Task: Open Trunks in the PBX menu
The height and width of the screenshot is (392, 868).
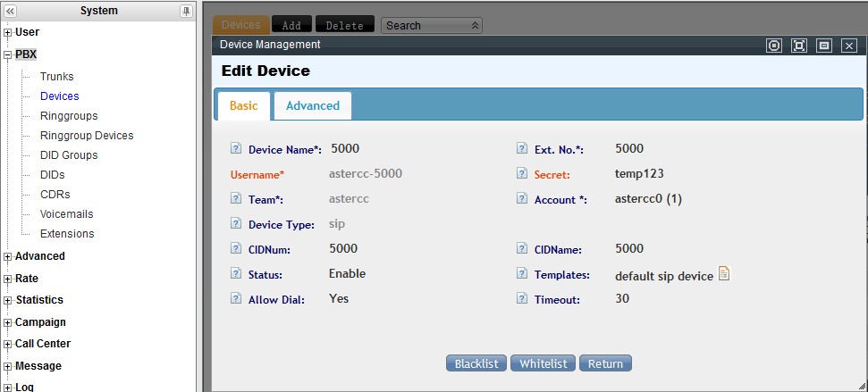Action: 56,77
